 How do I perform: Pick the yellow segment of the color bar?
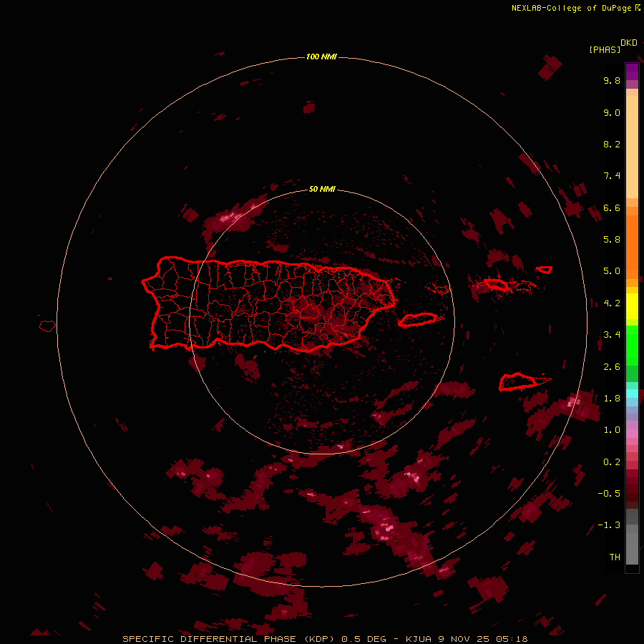pyautogui.click(x=632, y=306)
